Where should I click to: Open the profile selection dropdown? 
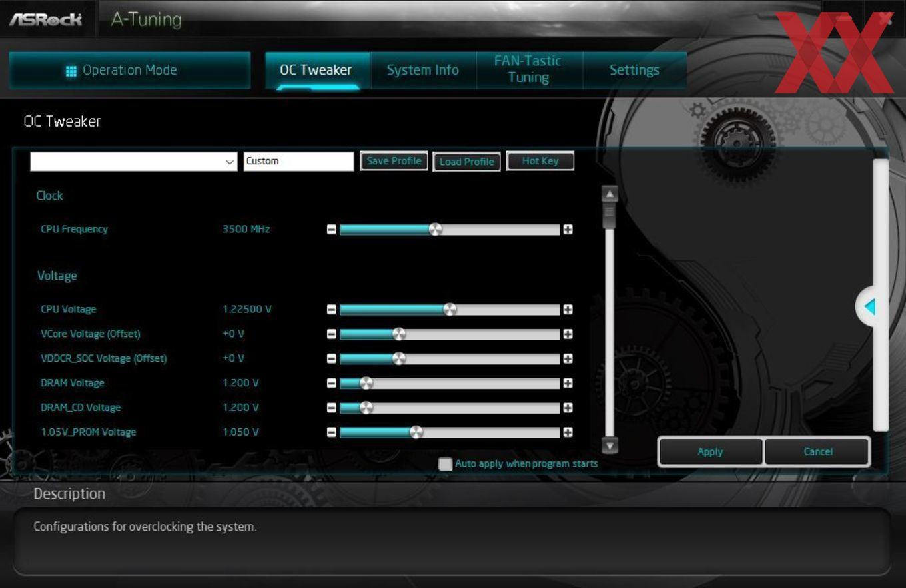click(133, 162)
